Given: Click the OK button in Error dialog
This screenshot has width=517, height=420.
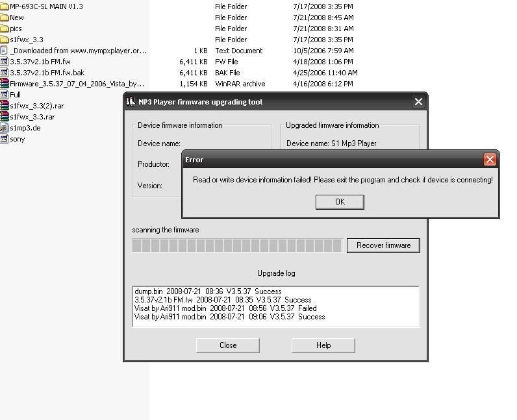Looking at the screenshot, I should tap(339, 202).
